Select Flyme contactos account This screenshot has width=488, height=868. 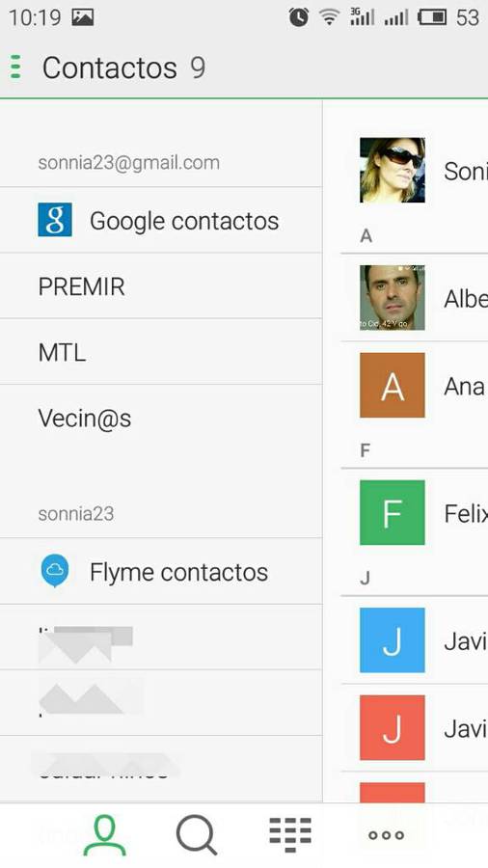(161, 571)
